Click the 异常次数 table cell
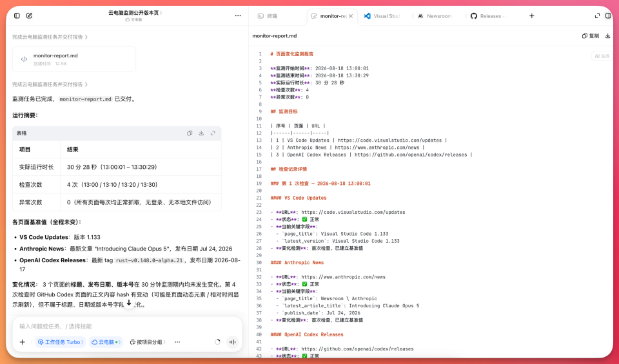This screenshot has width=619, height=364. (x=36, y=202)
